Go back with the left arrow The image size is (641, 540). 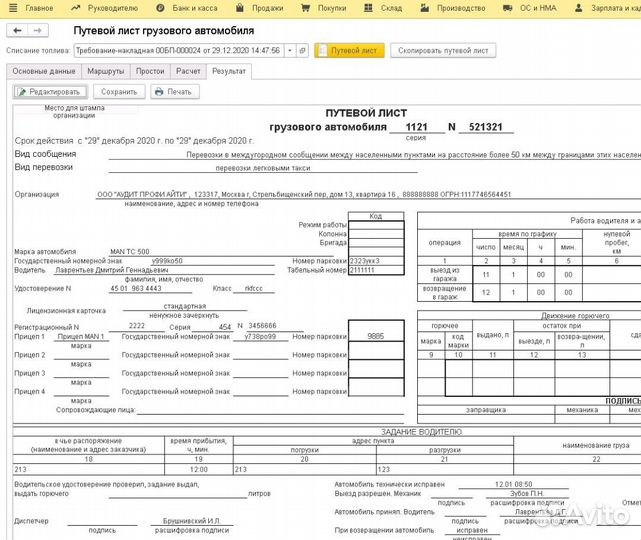[x=15, y=30]
